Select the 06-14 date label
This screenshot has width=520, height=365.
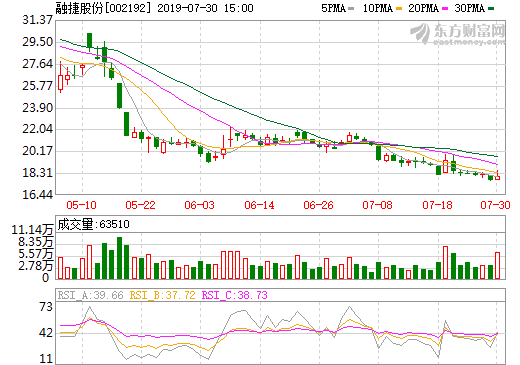(x=259, y=205)
